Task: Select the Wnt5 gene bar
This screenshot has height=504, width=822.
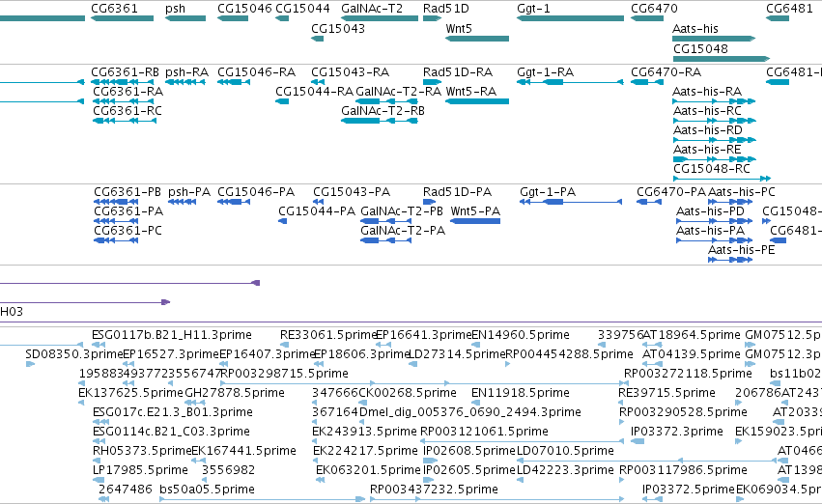Action: (x=477, y=39)
